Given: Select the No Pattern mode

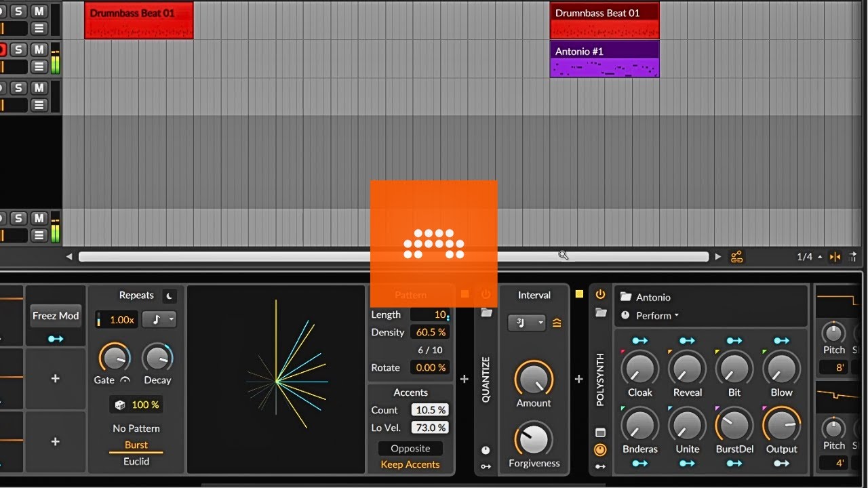Looking at the screenshot, I should point(136,428).
